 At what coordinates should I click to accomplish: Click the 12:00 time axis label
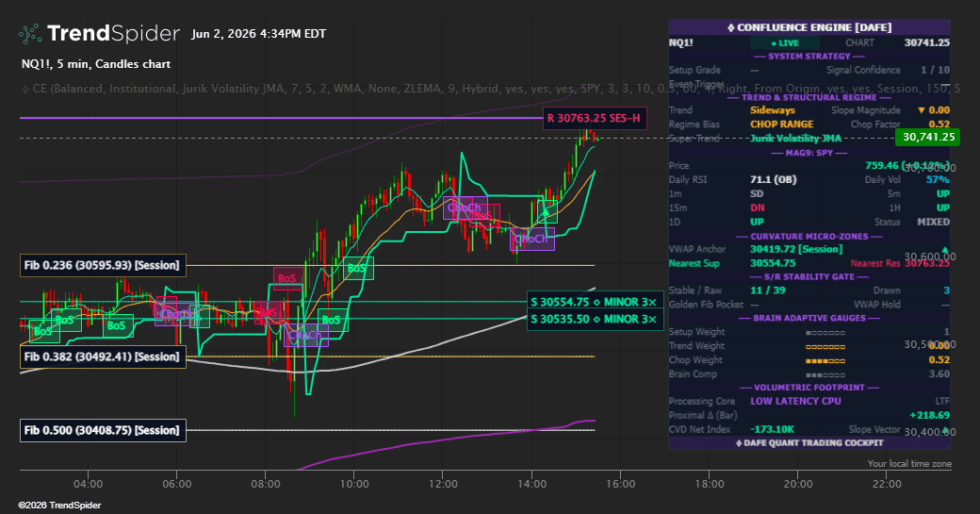443,484
